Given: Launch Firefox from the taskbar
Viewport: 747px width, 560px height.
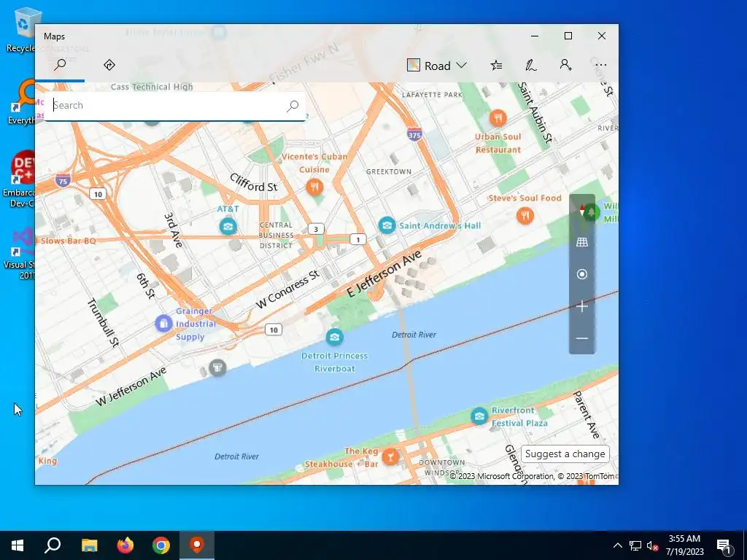Looking at the screenshot, I should 125,545.
